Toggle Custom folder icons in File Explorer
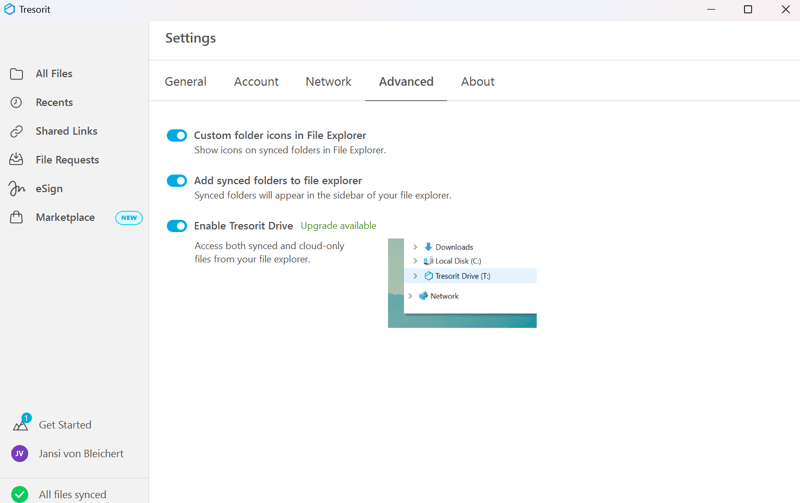This screenshot has width=800, height=503. [x=177, y=136]
